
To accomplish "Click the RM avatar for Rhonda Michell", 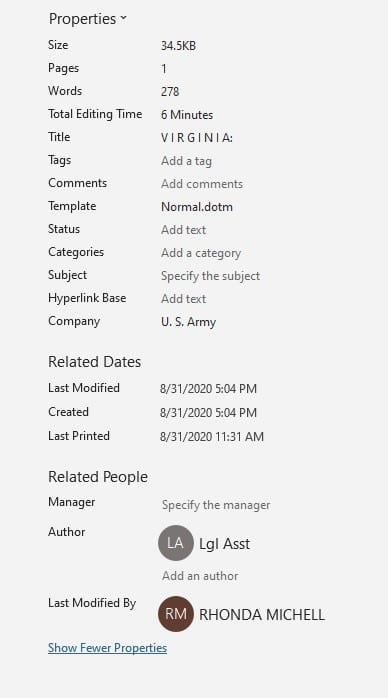I will pos(176,614).
